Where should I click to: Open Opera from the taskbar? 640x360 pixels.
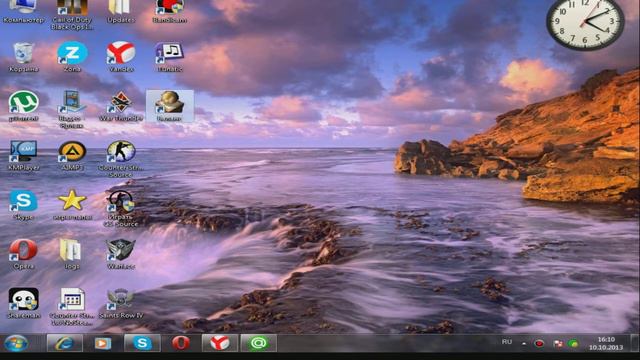coord(180,343)
